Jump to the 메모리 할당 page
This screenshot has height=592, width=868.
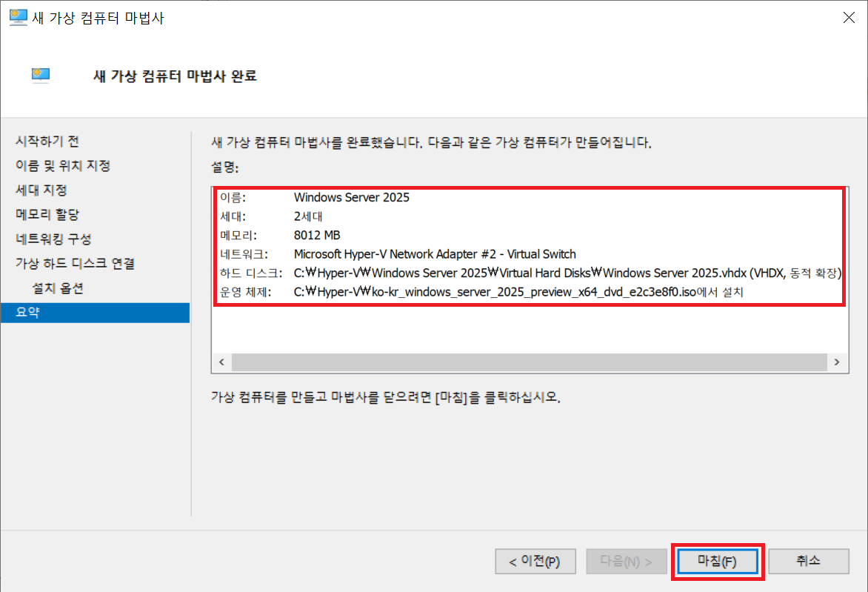[47, 214]
